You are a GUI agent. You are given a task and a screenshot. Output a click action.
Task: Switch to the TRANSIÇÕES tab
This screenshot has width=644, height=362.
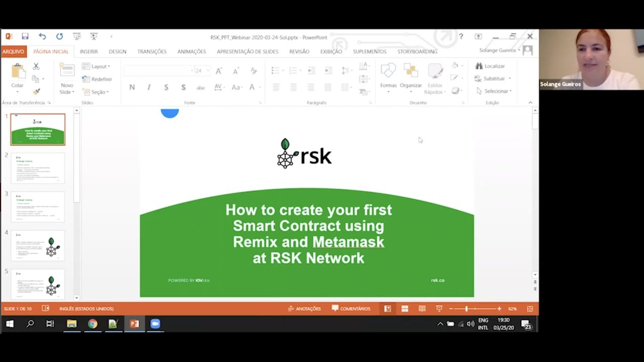tap(152, 51)
